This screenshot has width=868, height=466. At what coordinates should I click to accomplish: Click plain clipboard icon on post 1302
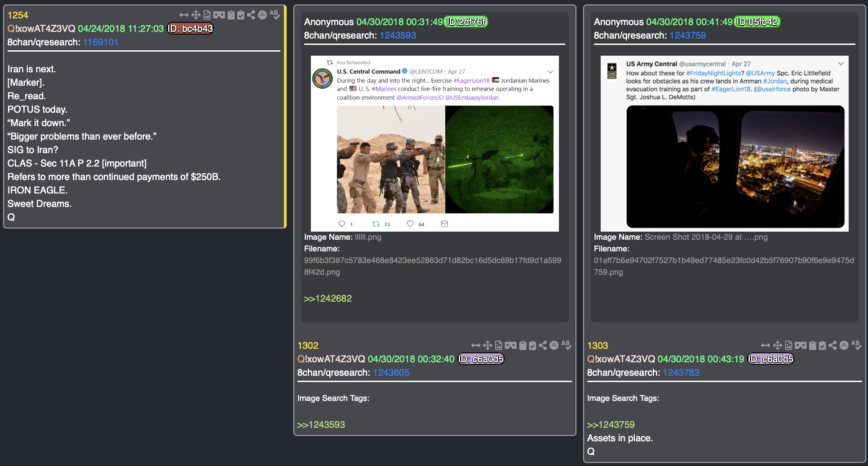tap(523, 345)
